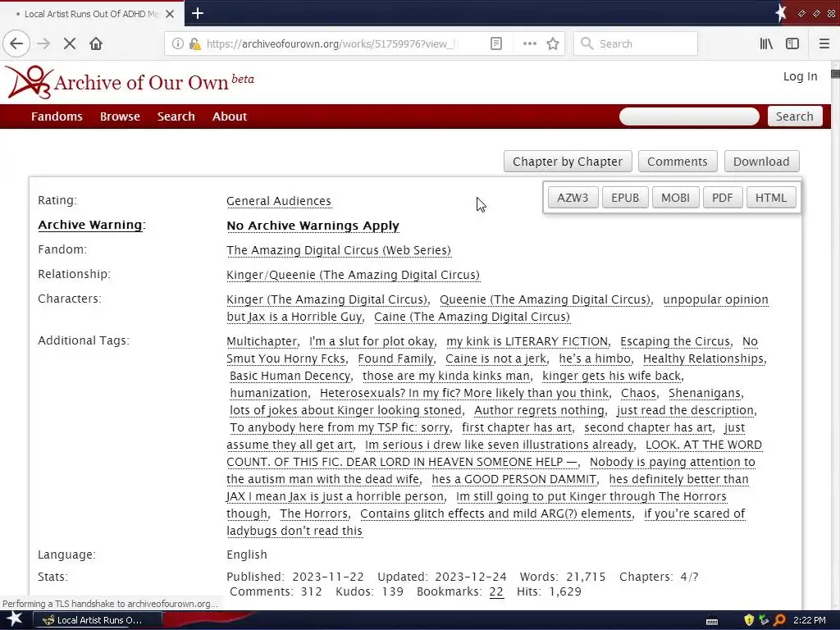Switch to Chapter by Chapter view

[x=568, y=162]
